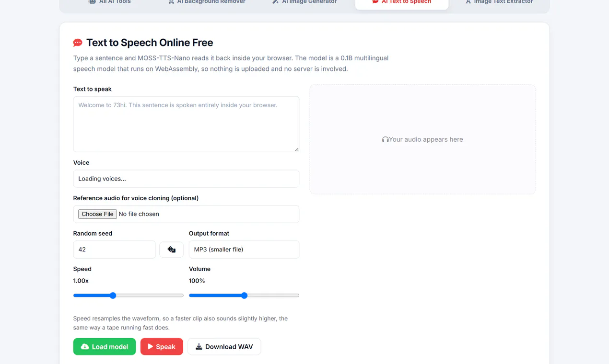Click the headphones icon in the audio placeholder

click(385, 139)
